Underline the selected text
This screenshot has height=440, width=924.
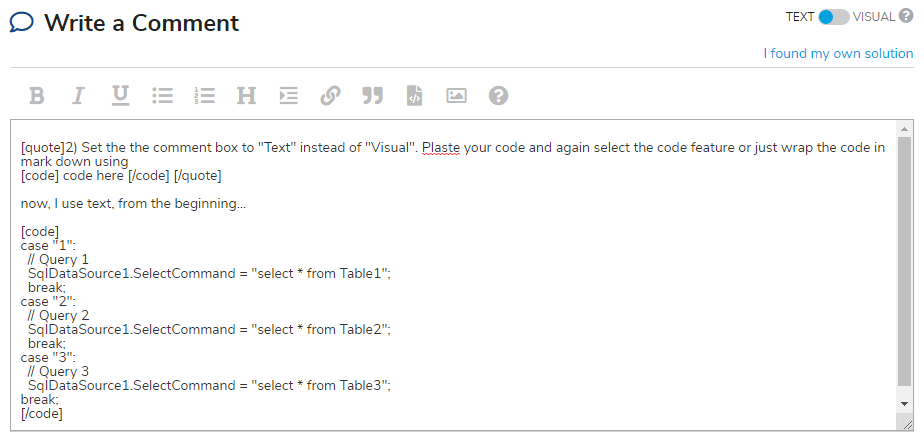120,96
